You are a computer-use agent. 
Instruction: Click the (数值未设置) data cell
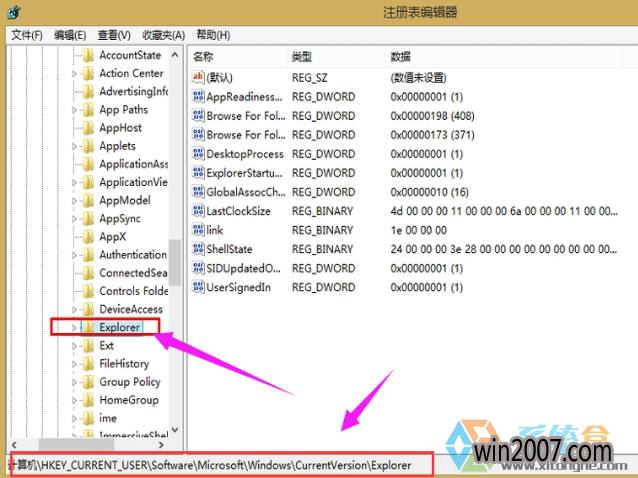tap(418, 77)
